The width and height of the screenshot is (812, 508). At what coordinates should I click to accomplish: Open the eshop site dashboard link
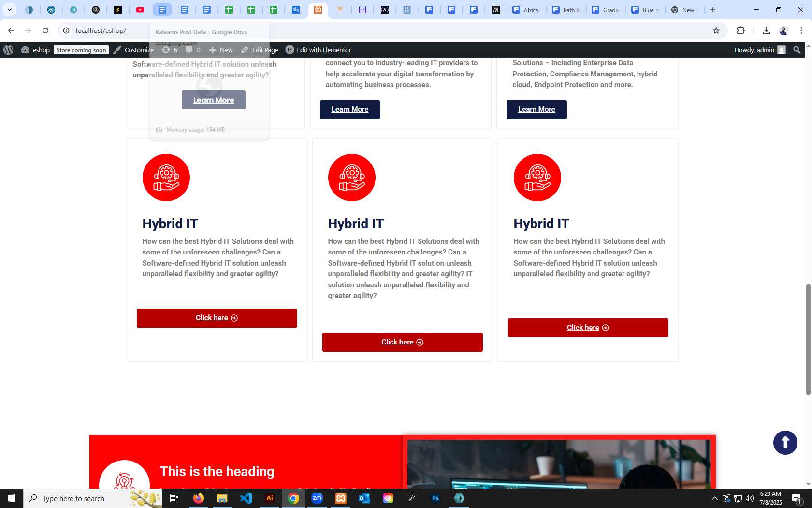[x=36, y=50]
